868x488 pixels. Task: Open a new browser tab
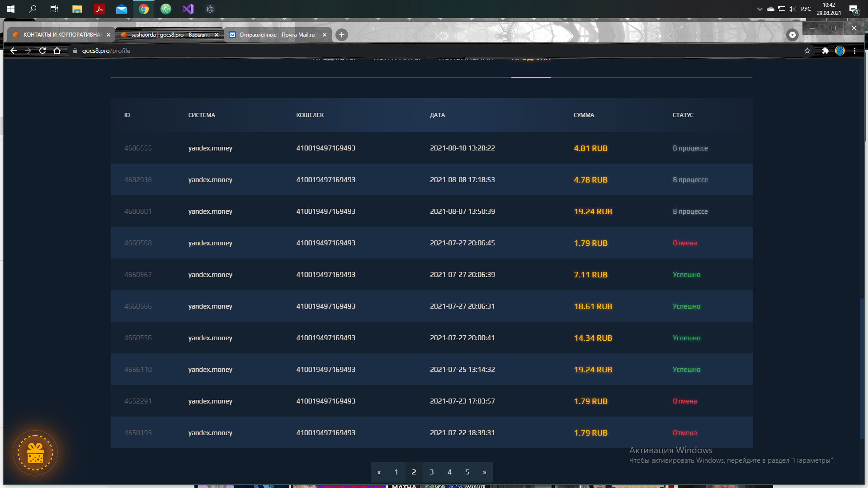point(342,35)
